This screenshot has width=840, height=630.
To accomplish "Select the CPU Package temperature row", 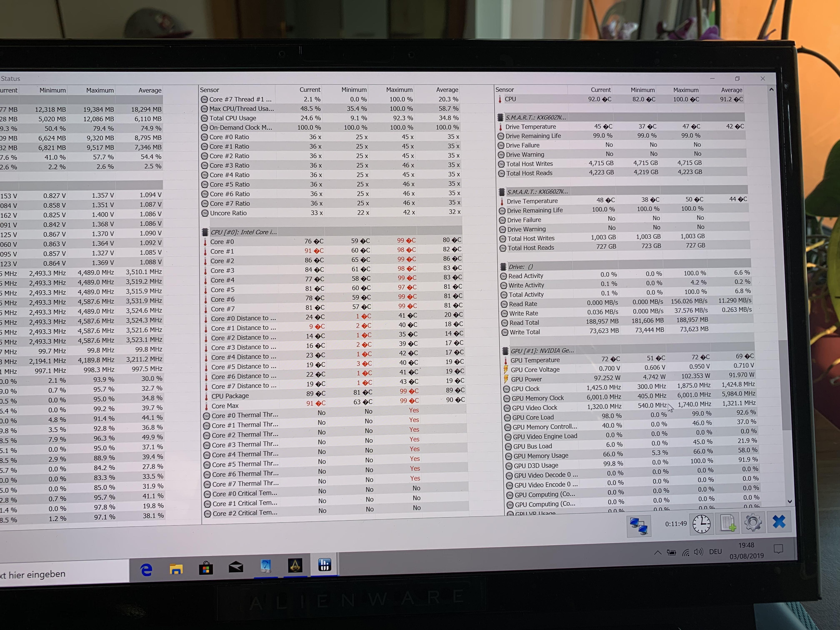I will [x=230, y=396].
